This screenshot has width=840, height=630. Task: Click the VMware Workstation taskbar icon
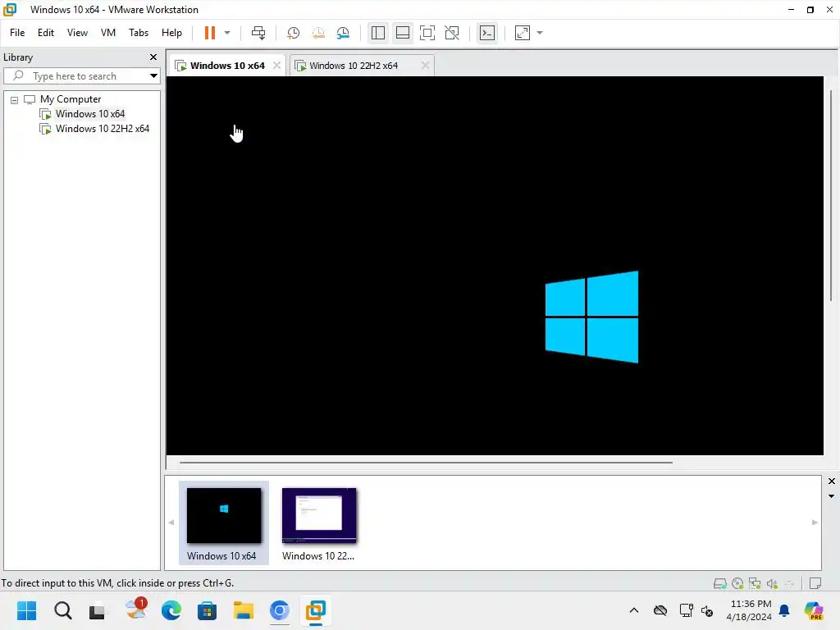[316, 610]
